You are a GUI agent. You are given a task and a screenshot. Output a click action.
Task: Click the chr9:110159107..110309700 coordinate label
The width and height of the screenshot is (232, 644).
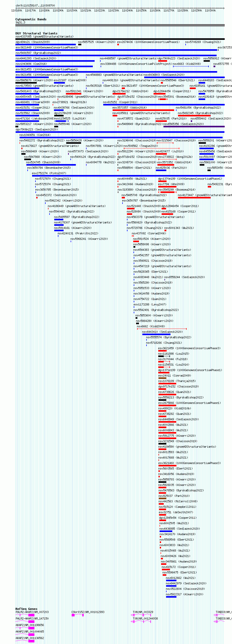pos(35,5)
